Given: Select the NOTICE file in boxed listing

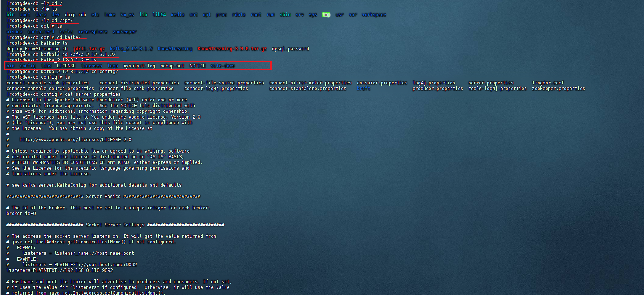Looking at the screenshot, I should (x=198, y=66).
